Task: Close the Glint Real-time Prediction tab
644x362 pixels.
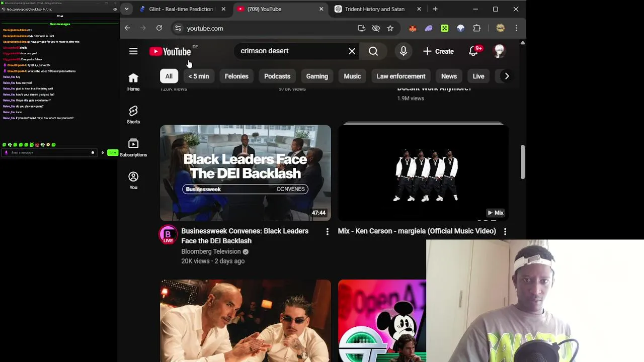Action: point(223,9)
